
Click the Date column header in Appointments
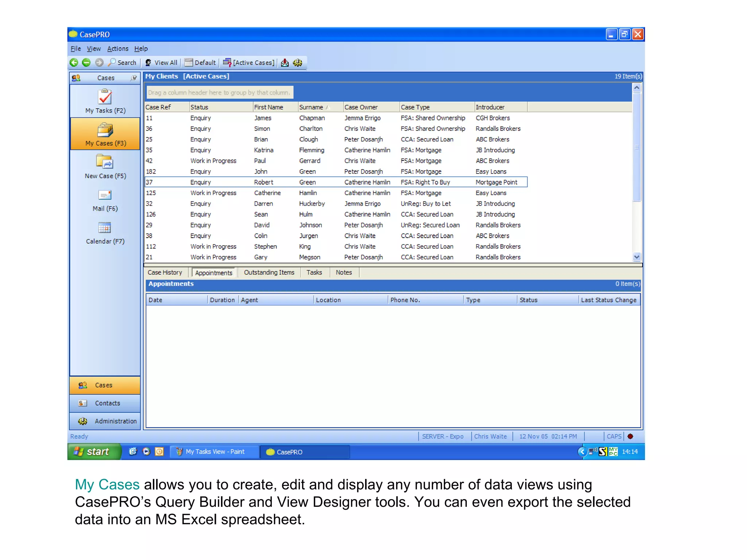pyautogui.click(x=177, y=300)
